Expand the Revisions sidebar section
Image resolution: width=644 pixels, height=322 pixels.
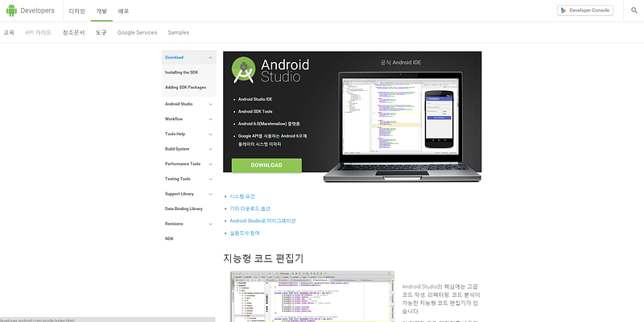click(x=210, y=224)
